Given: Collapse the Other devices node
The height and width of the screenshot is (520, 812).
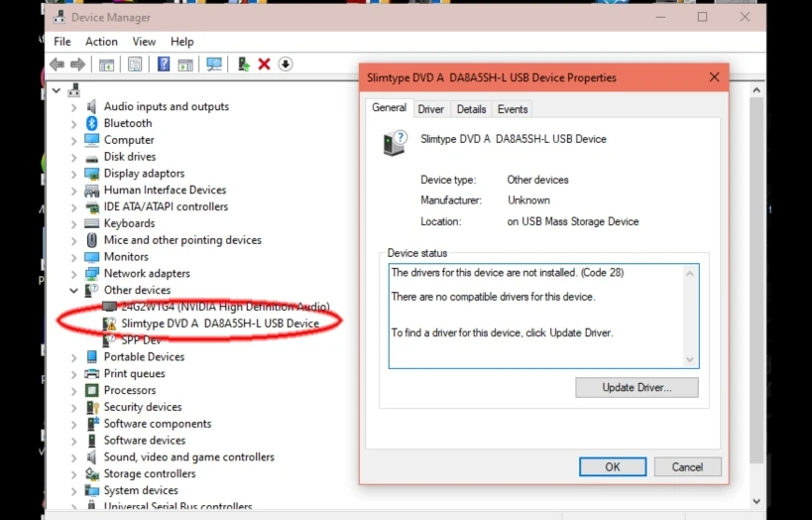Looking at the screenshot, I should pos(73,291).
